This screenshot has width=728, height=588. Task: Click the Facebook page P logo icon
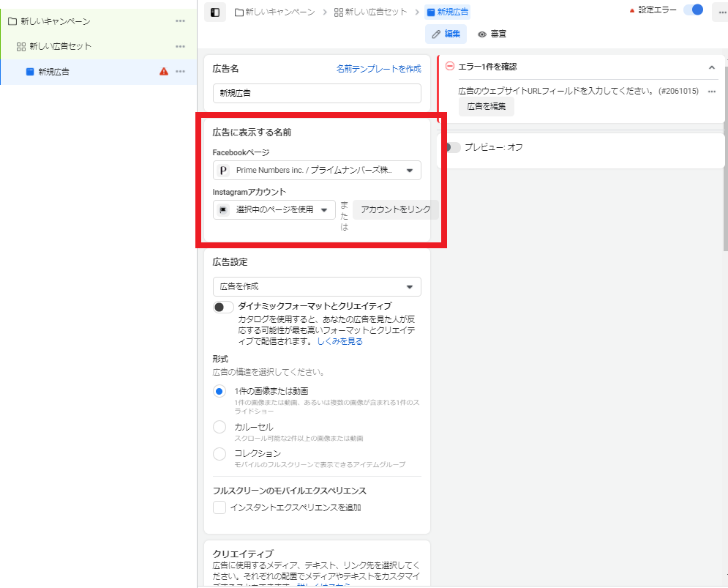point(223,170)
